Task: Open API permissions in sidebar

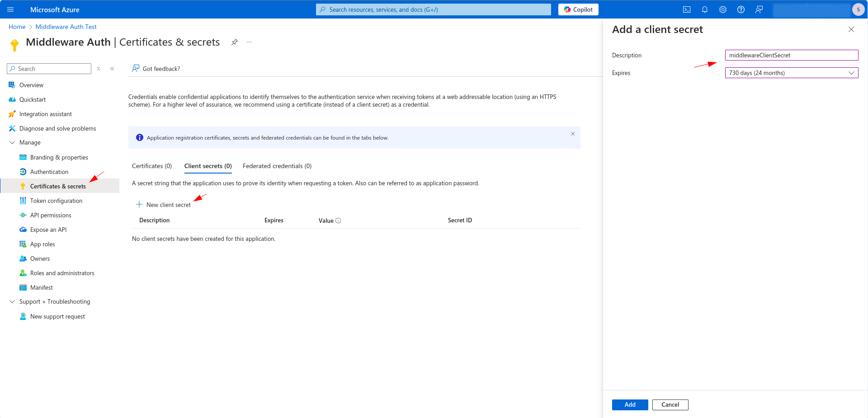Action: 51,215
